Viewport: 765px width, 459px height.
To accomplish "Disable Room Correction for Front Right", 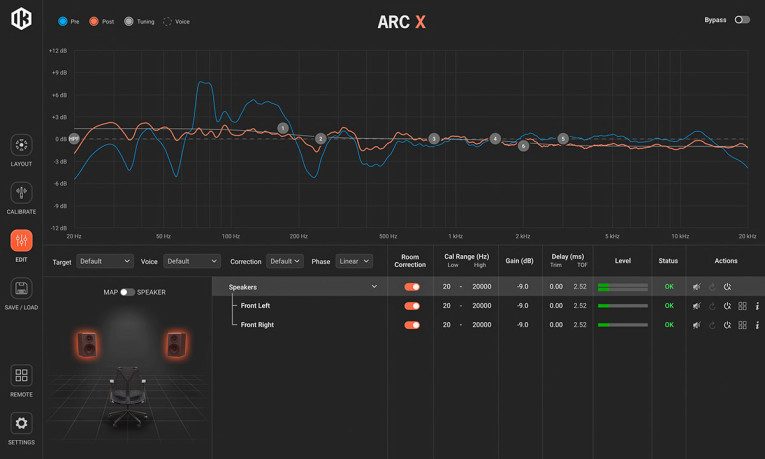I will click(x=411, y=325).
